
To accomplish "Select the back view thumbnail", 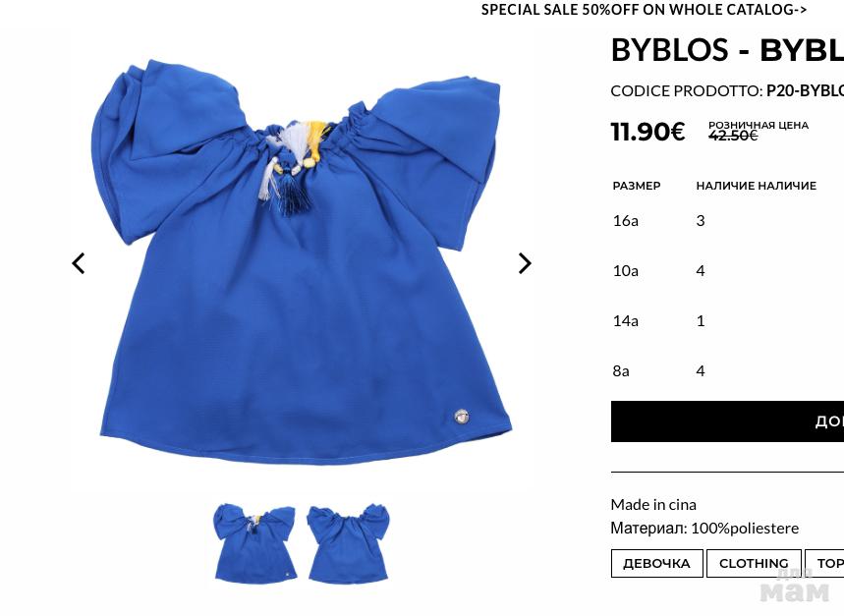I will point(348,543).
